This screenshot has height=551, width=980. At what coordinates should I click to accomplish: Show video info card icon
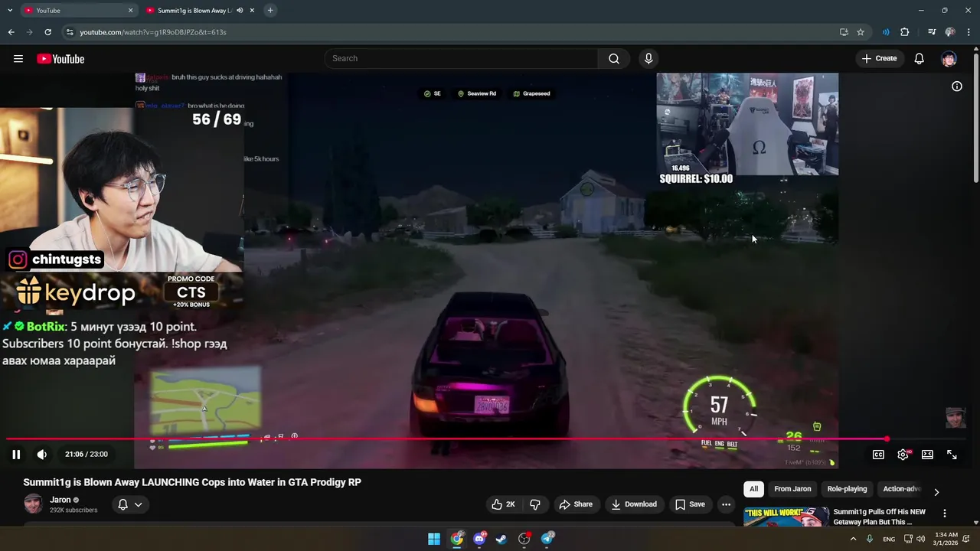(956, 86)
